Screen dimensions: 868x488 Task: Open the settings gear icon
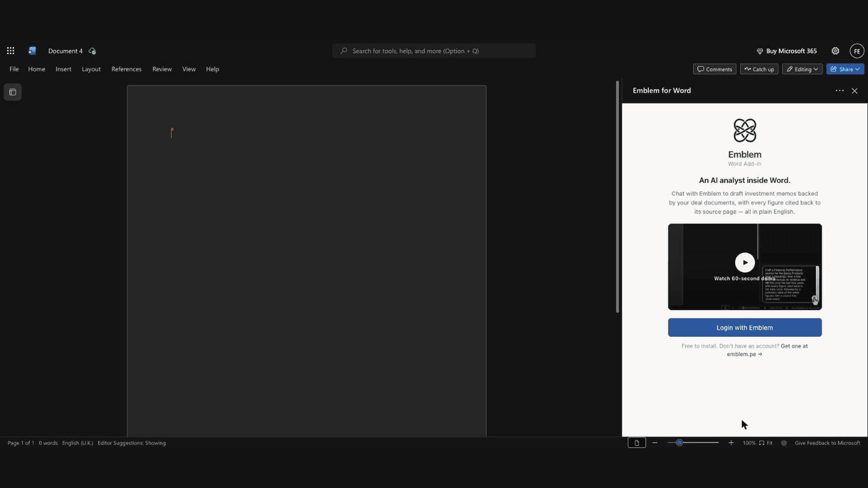[x=836, y=51]
